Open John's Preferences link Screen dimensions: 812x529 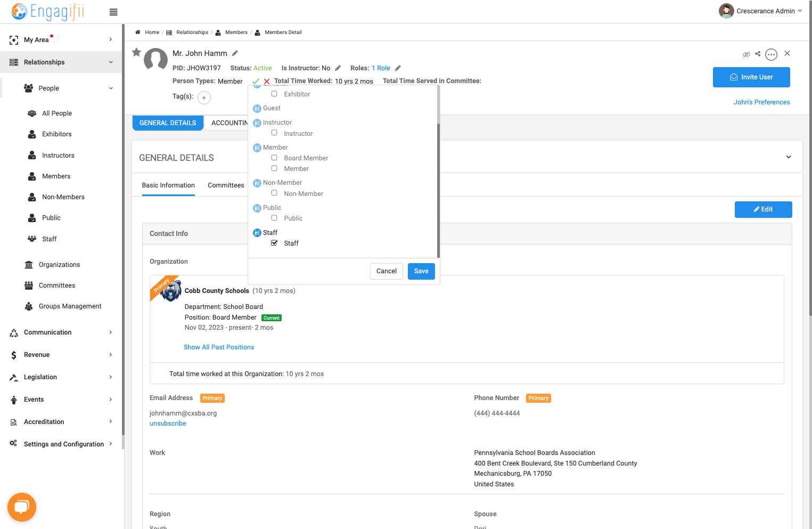point(761,102)
